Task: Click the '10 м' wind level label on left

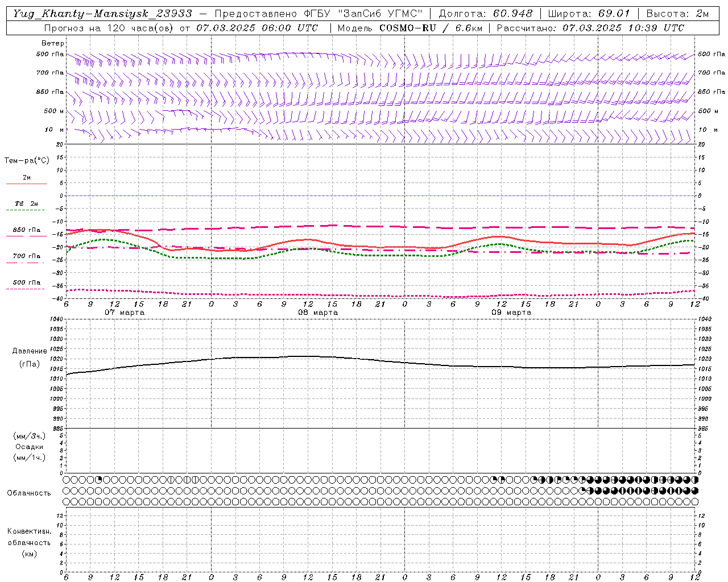Action: tap(54, 130)
